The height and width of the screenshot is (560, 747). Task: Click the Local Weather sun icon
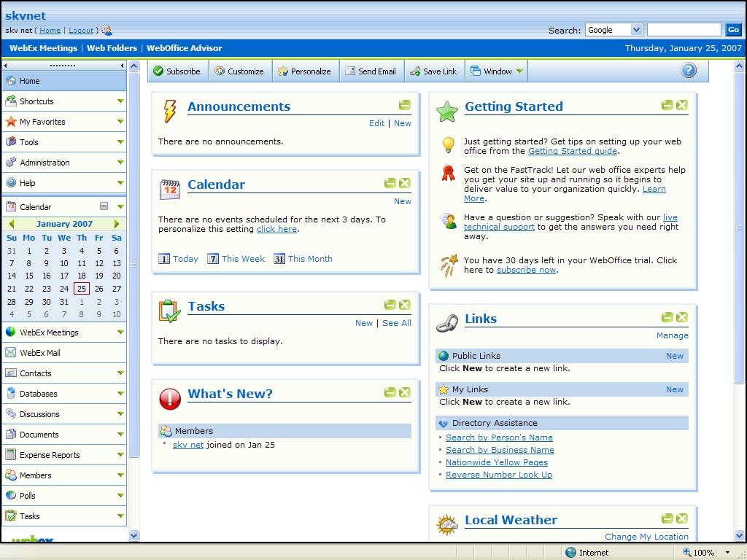click(x=447, y=525)
